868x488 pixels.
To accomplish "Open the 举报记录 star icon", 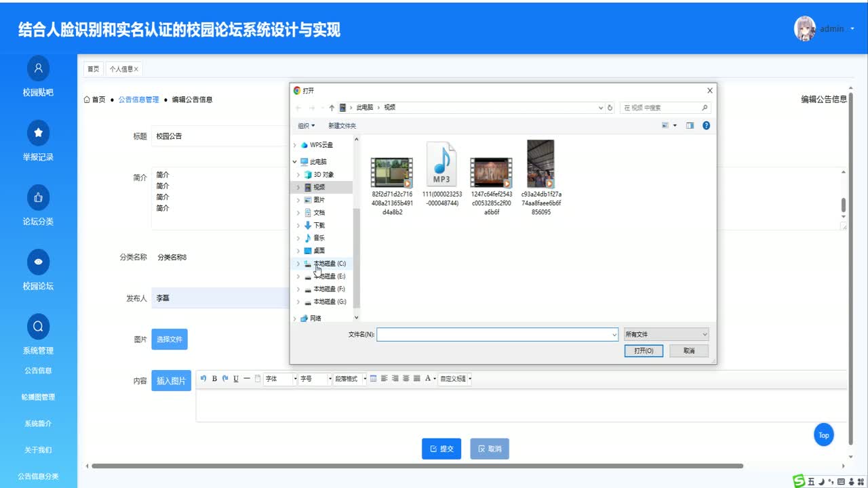I will pyautogui.click(x=38, y=132).
